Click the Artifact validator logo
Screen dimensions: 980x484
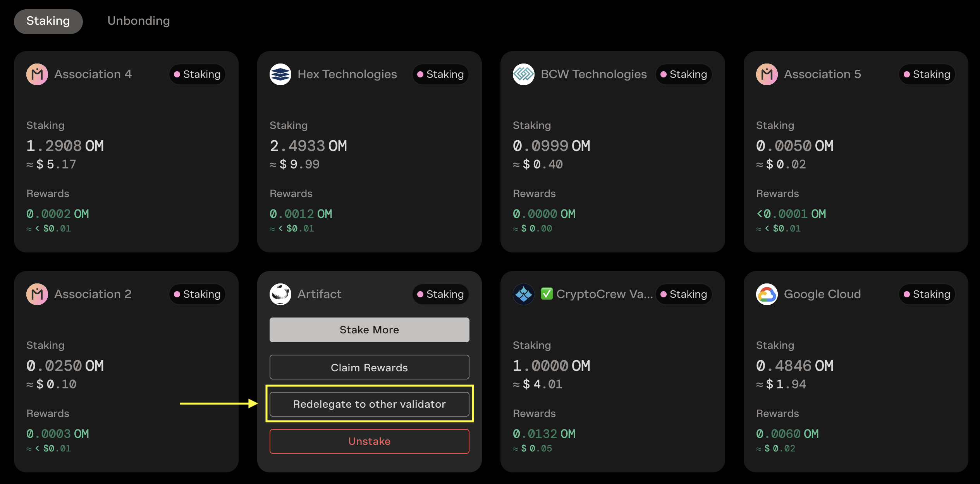pos(280,294)
